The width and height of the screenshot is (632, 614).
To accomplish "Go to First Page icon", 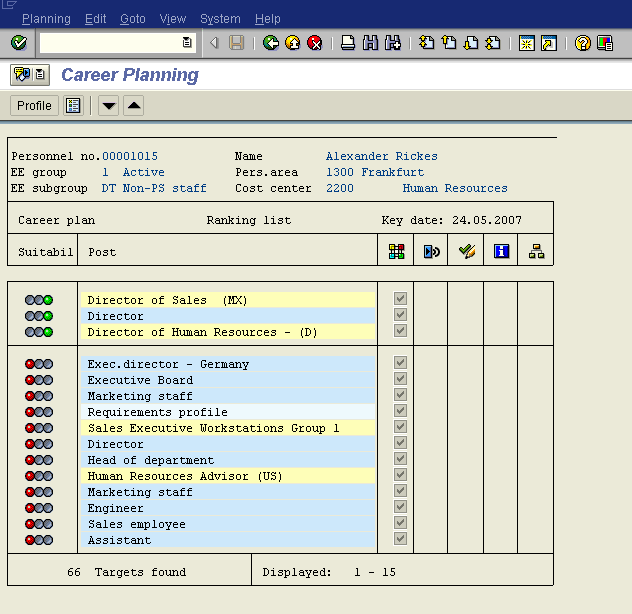I will pos(426,42).
